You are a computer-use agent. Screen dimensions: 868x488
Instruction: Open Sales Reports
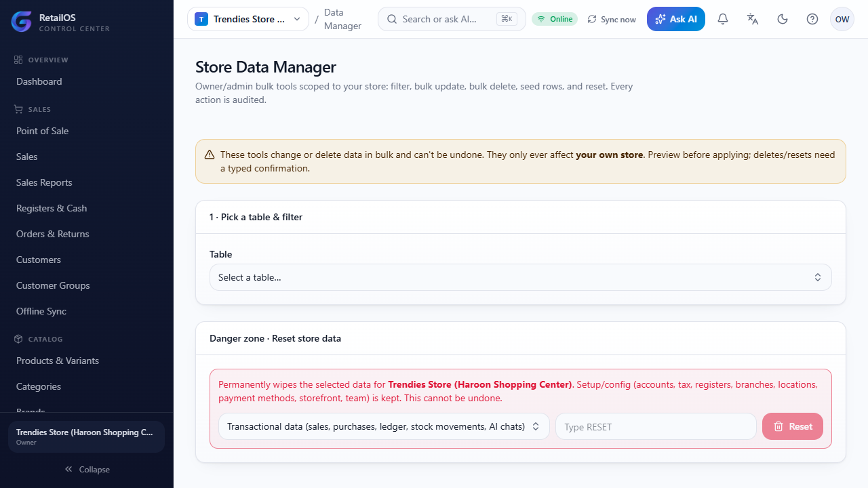point(87,182)
